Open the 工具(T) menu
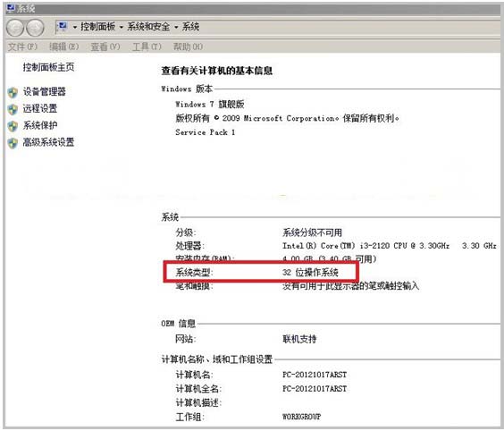This screenshot has width=504, height=431. (x=147, y=47)
